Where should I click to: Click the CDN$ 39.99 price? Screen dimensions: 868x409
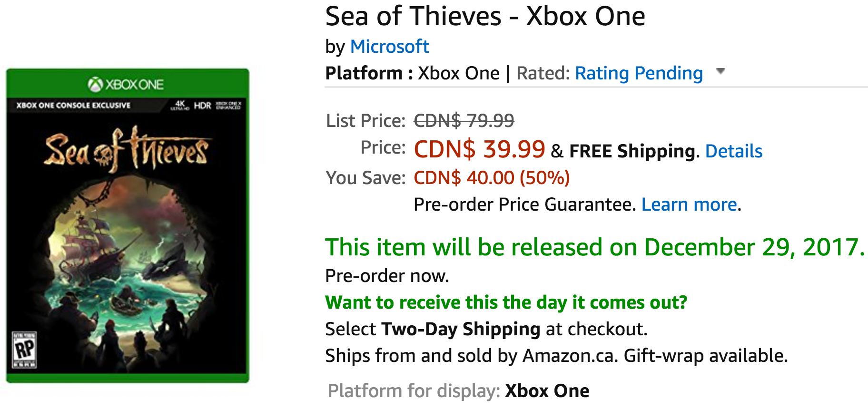coord(479,149)
